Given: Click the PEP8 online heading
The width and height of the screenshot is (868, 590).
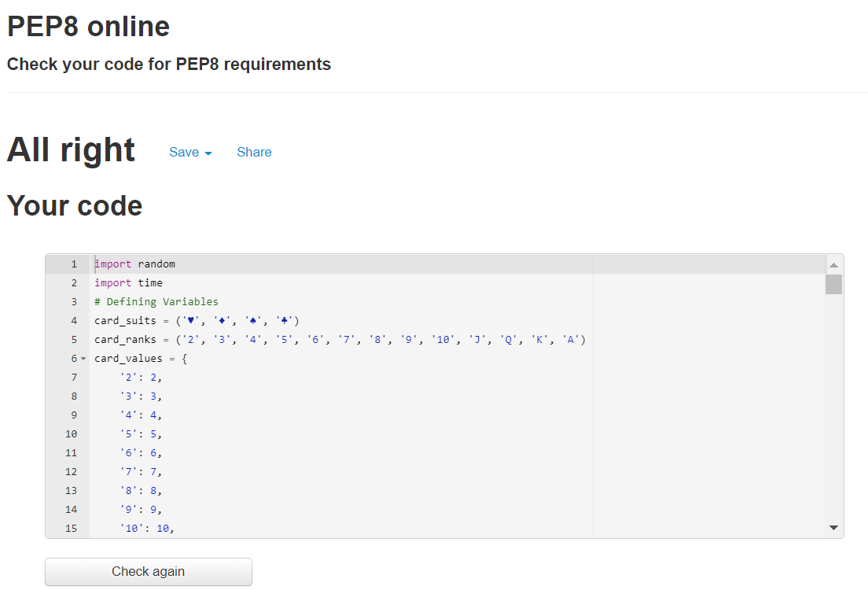Looking at the screenshot, I should (x=87, y=26).
